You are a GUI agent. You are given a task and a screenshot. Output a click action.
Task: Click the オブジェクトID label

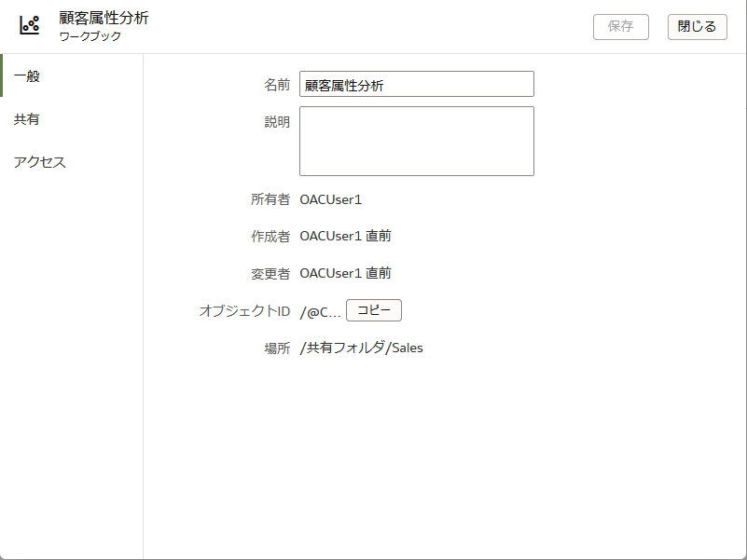pos(244,311)
